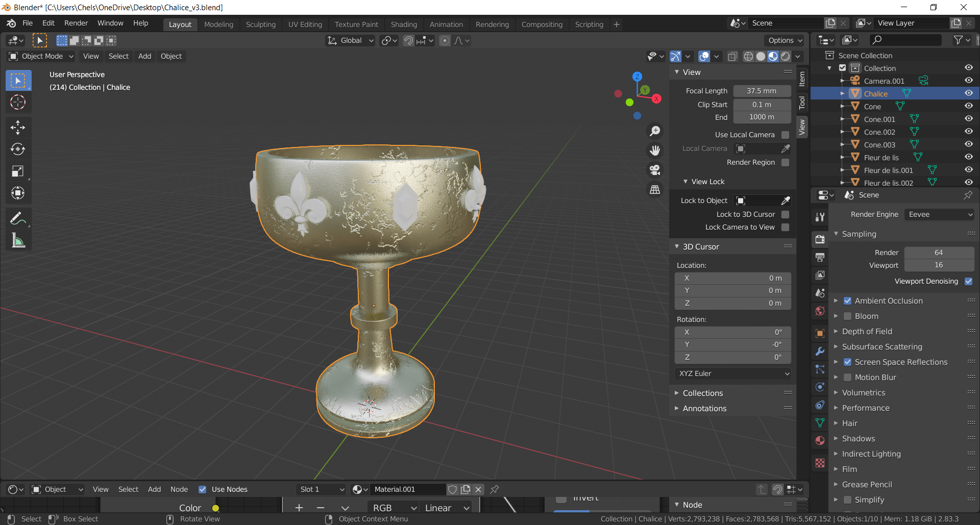Toggle camera view icon in viewport

point(655,170)
